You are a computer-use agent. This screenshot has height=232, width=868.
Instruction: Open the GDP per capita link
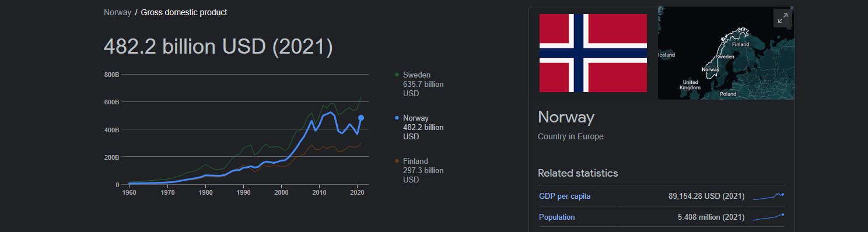point(565,196)
